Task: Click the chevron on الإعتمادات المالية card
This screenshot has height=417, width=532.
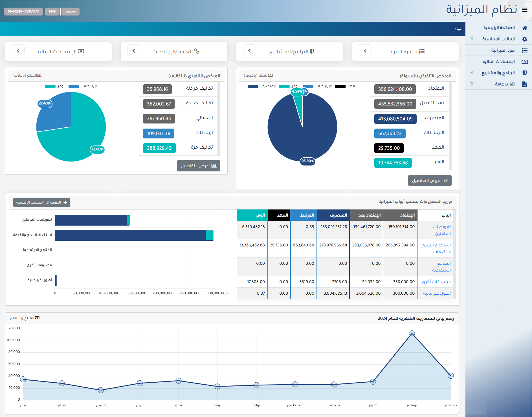Action: 18,50
